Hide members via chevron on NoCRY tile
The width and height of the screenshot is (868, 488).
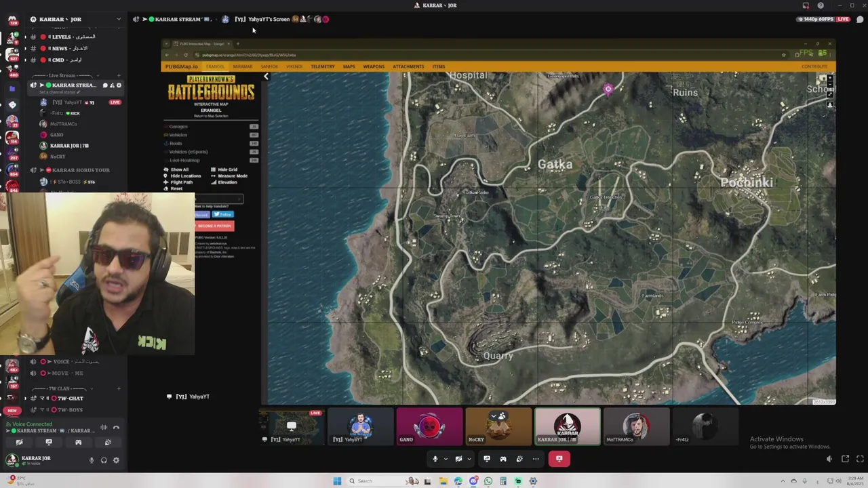[498, 416]
